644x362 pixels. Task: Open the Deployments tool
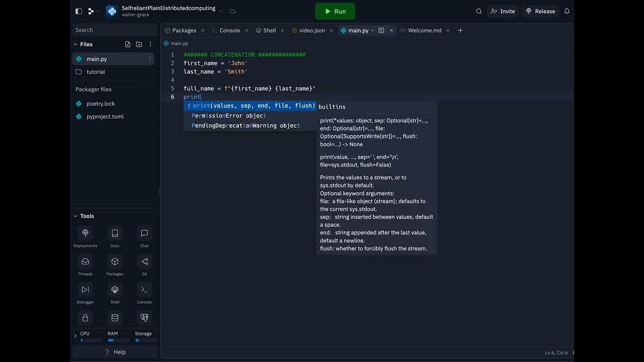pos(85,233)
